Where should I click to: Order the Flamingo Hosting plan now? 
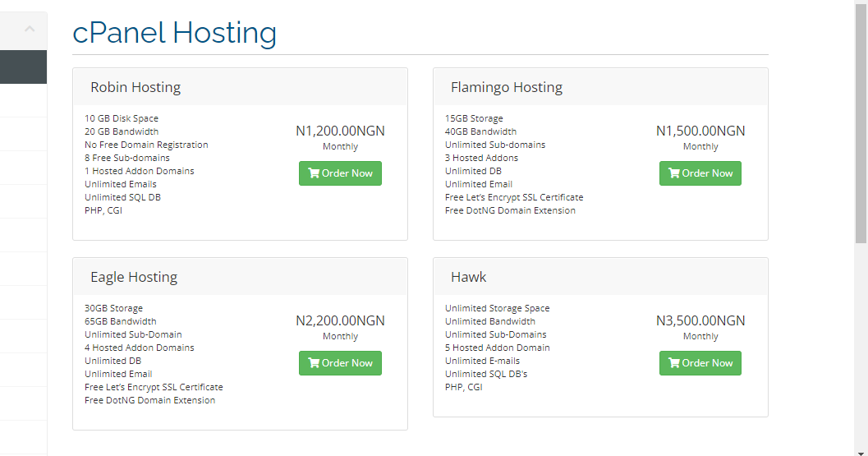700,173
